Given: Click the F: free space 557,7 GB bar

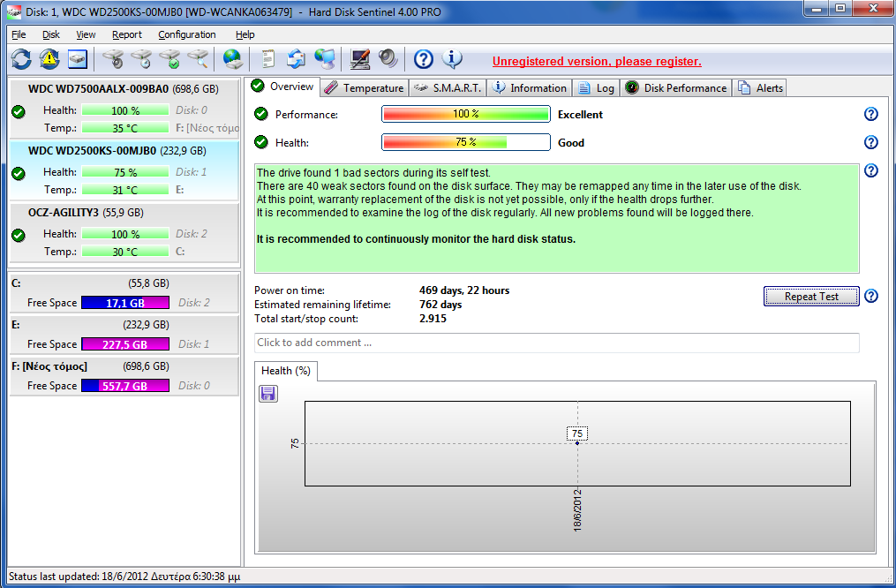Looking at the screenshot, I should coord(125,386).
